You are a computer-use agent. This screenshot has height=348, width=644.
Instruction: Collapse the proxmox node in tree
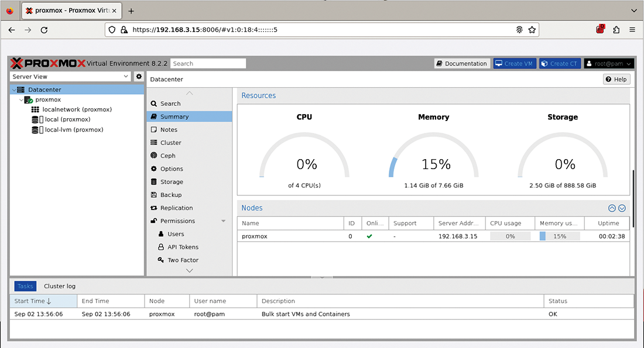click(x=21, y=100)
